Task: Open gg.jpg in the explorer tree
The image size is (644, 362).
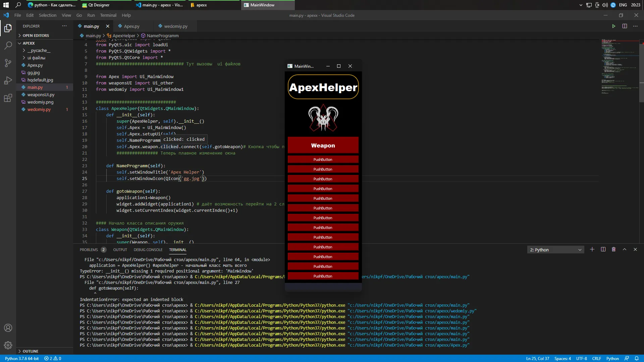Action: 34,73
